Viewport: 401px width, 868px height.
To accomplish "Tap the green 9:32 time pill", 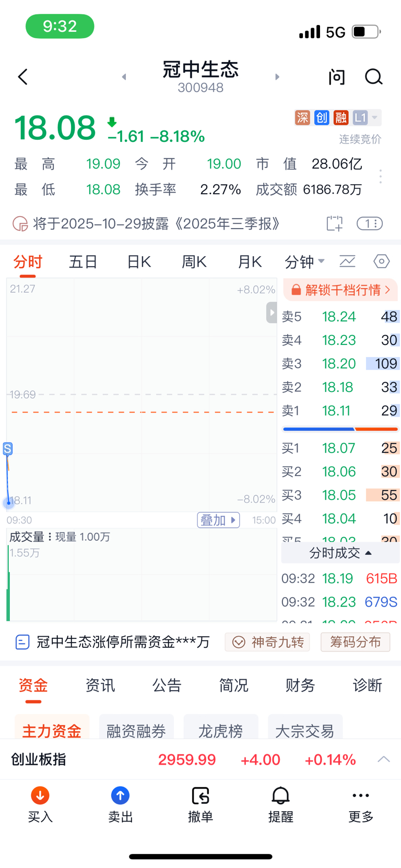I will 60,26.
